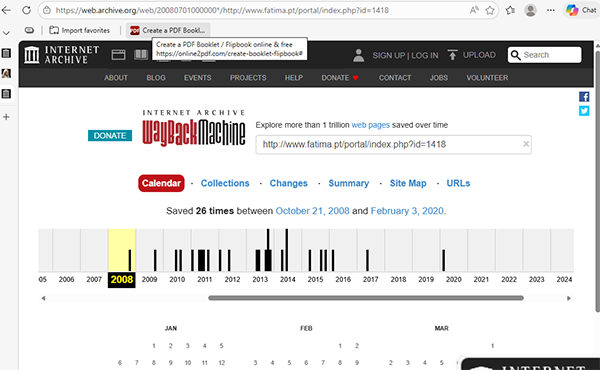Image resolution: width=600 pixels, height=370 pixels.
Task: Select the Calendar tab
Action: (x=161, y=183)
